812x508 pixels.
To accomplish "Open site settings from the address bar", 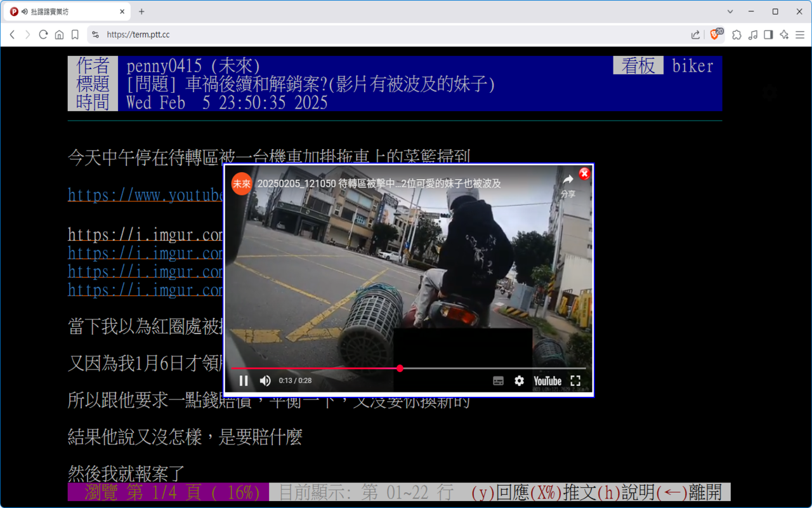I will (x=95, y=35).
